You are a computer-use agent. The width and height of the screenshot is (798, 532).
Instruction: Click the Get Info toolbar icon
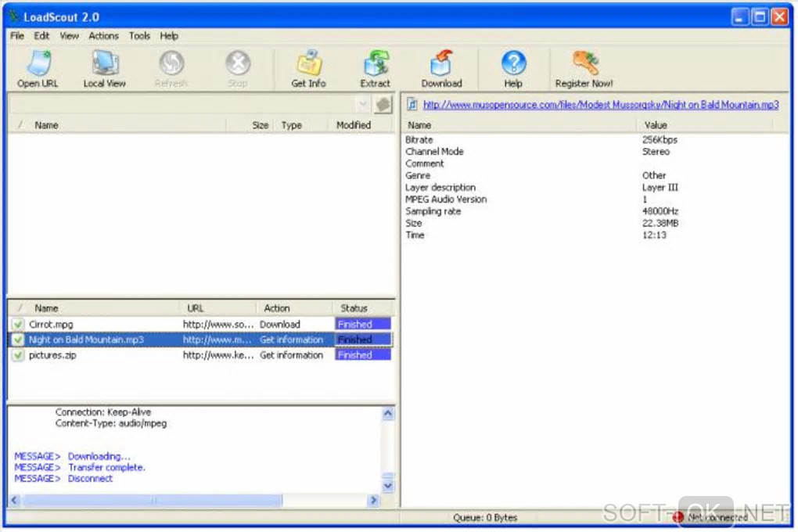click(x=308, y=67)
